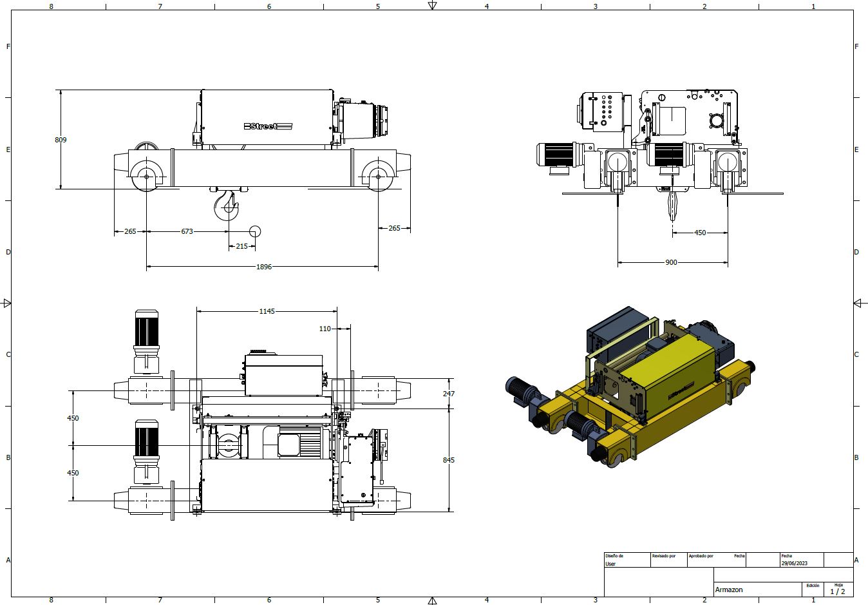This screenshot has height=605, width=868.
Task: Click the date 29/06/2023 in the title block
Action: pos(793,563)
